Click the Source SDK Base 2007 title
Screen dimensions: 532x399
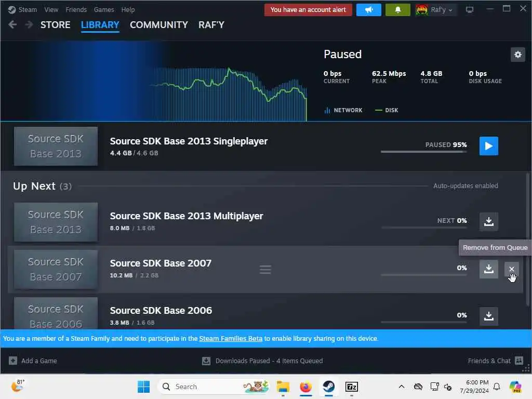coord(161,263)
